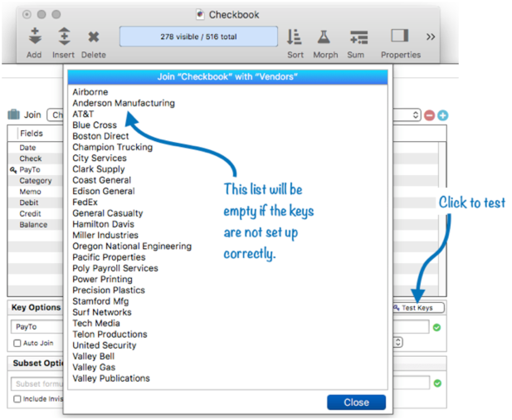Select Edison General in the list
This screenshot has width=512, height=420.
[x=104, y=192]
